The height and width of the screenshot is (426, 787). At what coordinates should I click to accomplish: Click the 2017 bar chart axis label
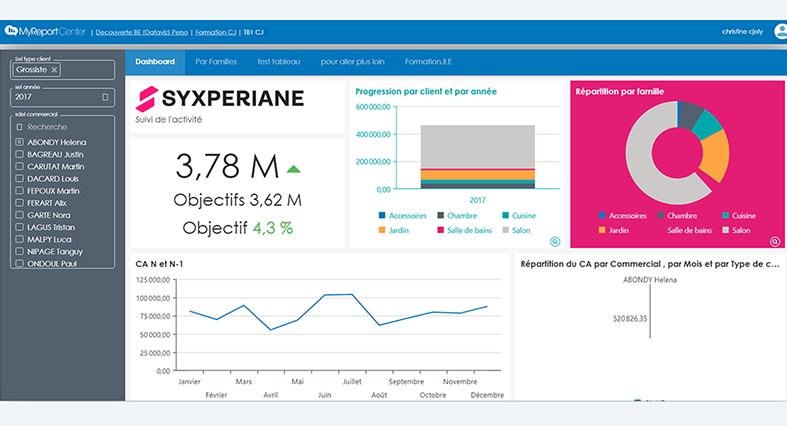pyautogui.click(x=477, y=200)
